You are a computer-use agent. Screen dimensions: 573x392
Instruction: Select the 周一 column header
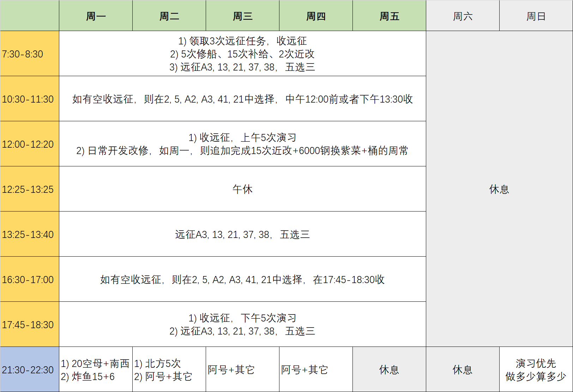pos(95,16)
